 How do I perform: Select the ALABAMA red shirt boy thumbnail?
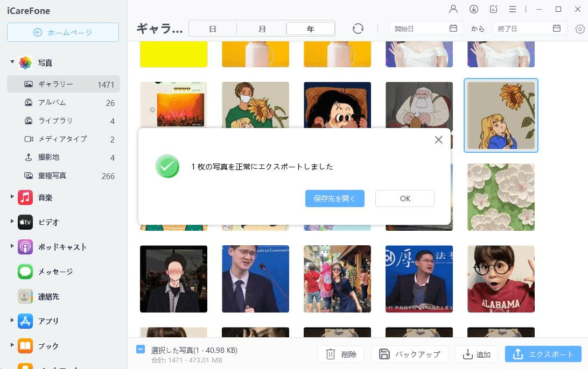[x=501, y=279]
